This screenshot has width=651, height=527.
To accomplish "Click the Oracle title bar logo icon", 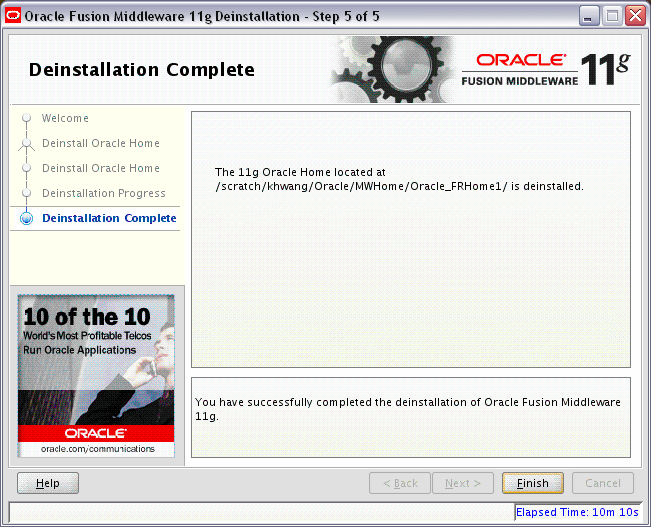I will (13, 16).
